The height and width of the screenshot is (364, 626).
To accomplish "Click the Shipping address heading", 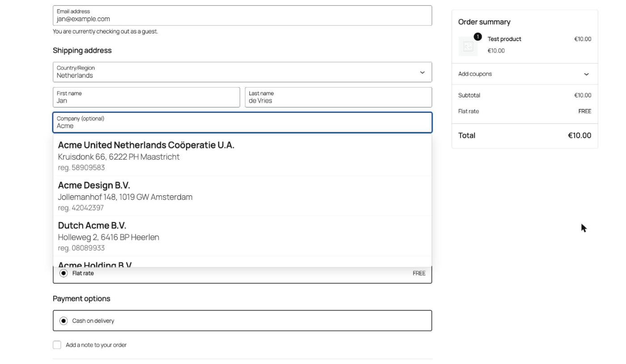I will tap(82, 51).
